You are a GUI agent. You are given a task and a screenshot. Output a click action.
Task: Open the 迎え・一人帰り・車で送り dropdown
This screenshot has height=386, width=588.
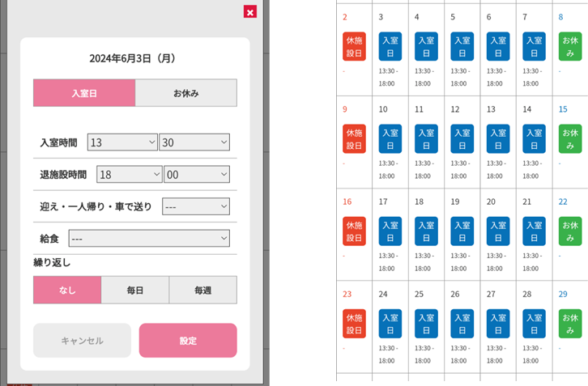196,206
